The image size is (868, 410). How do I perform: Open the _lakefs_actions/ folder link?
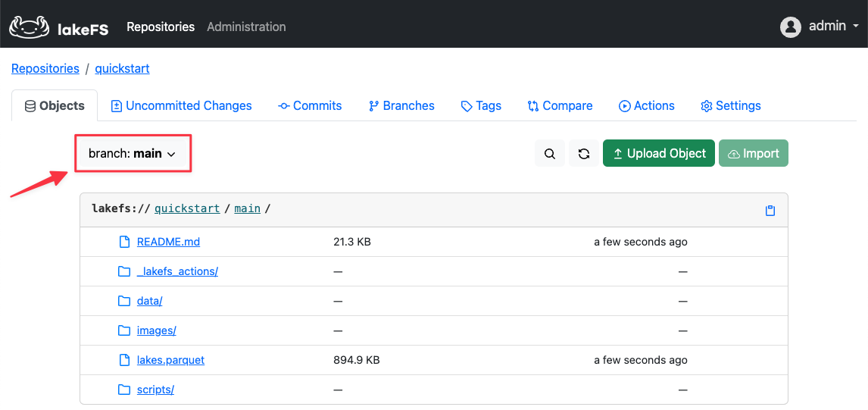tap(177, 271)
